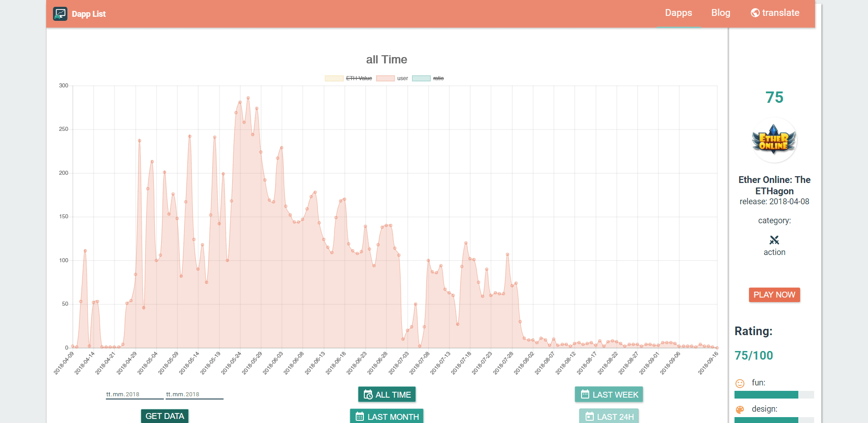Viewport: 868px width, 423px height.
Task: Click the PLAY NOW button
Action: tap(774, 295)
